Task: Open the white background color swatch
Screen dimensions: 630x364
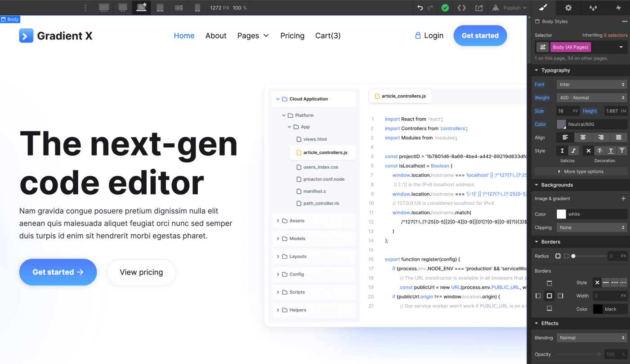Action: [562, 214]
